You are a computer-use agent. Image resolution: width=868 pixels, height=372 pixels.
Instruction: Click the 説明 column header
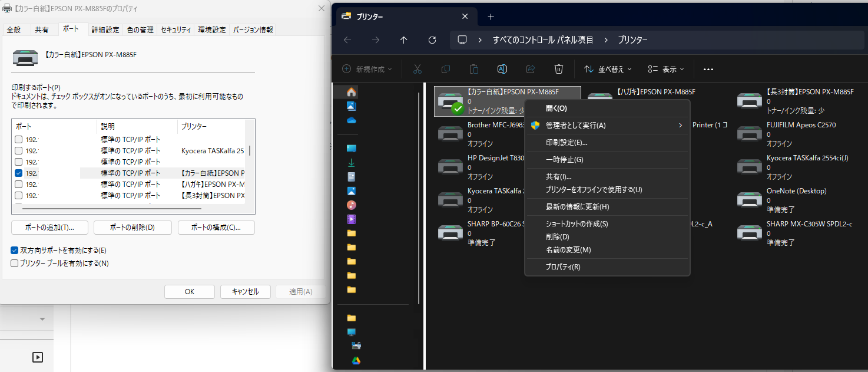pos(137,126)
